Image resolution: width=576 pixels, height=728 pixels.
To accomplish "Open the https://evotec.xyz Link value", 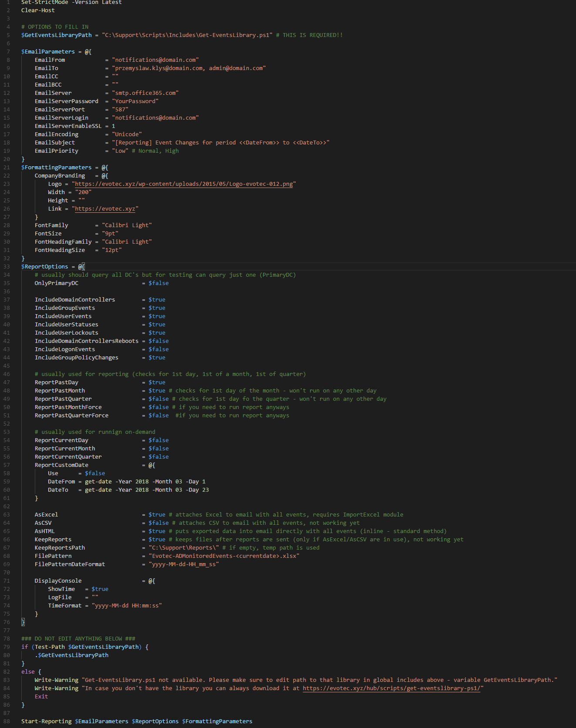I will [105, 209].
